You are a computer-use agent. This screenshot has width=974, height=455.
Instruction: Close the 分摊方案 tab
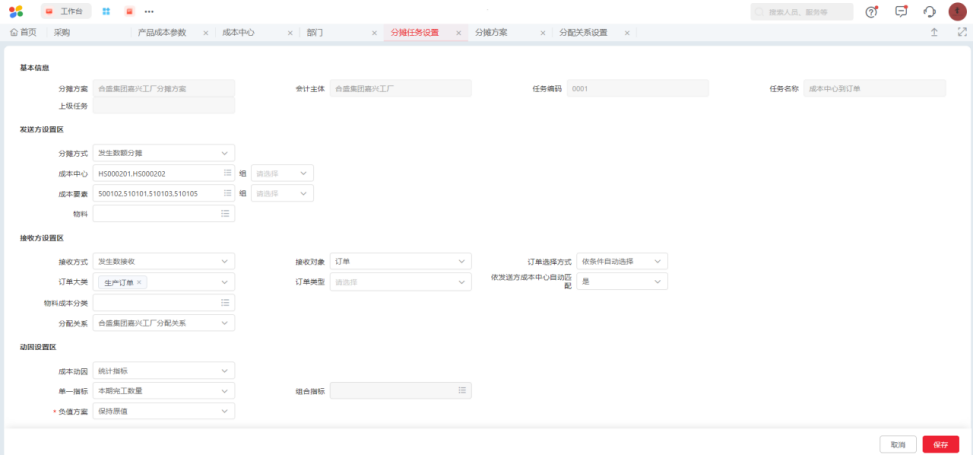point(542,33)
